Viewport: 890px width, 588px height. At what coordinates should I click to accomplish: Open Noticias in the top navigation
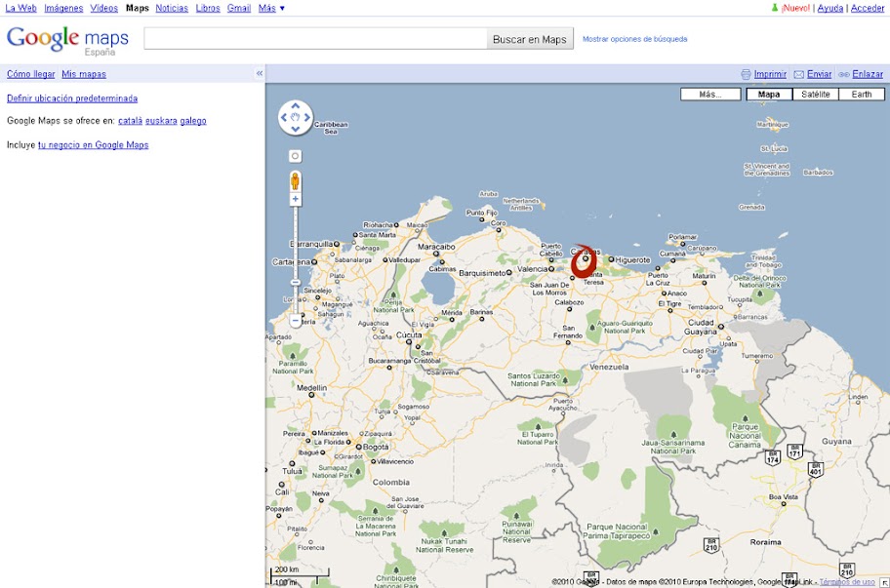click(172, 8)
